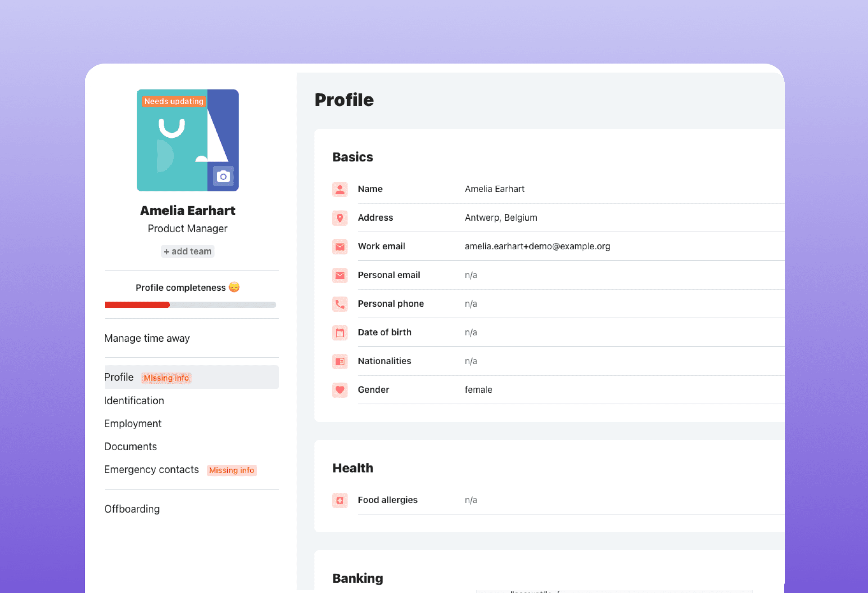
Task: Select the Offboarding menu item
Action: 131,508
